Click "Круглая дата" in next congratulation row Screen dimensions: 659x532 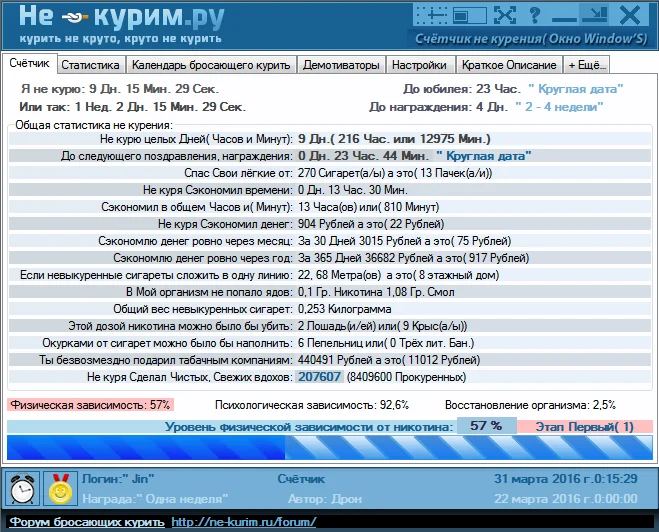(x=483, y=156)
